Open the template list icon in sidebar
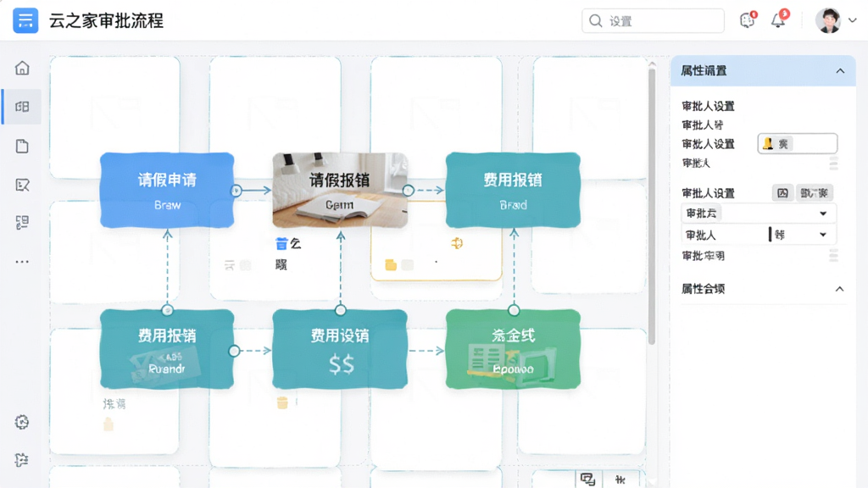Viewport: 868px width, 488px height. pos(22,223)
